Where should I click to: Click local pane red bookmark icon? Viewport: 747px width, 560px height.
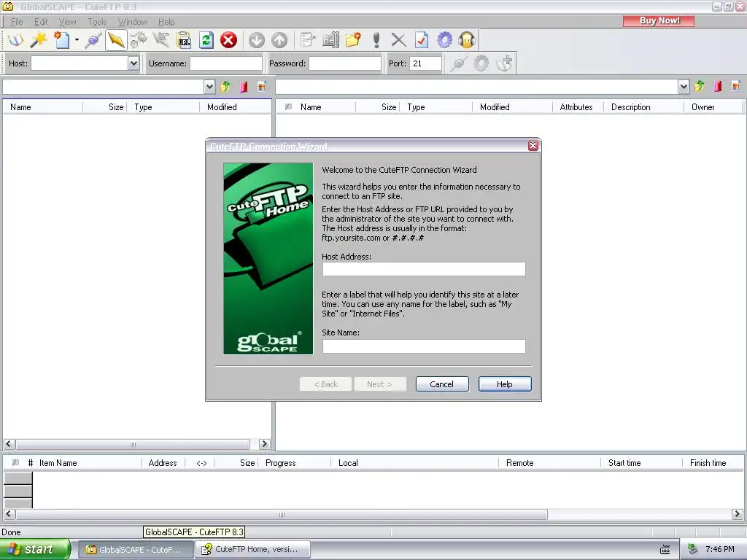point(244,87)
